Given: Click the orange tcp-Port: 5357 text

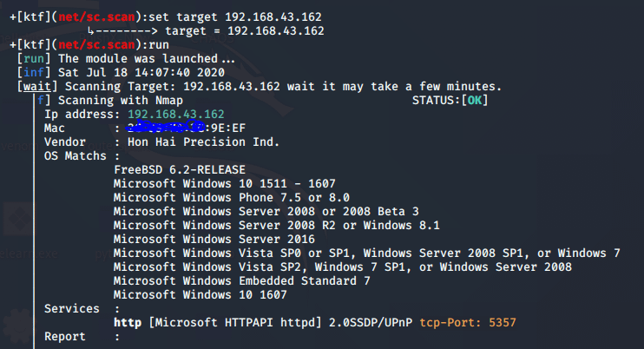Looking at the screenshot, I should tap(468, 323).
